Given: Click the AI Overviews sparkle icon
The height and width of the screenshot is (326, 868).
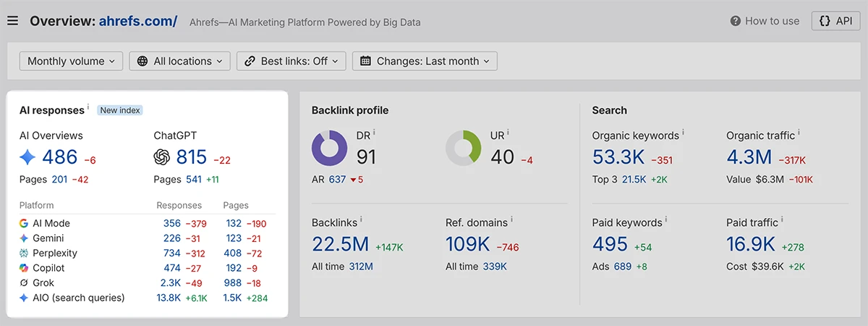Looking at the screenshot, I should pos(27,157).
